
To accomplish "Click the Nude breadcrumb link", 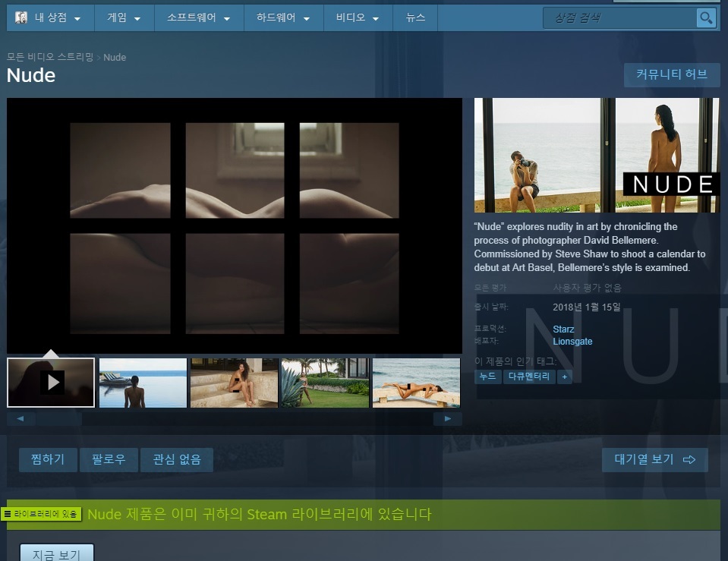I will click(115, 57).
